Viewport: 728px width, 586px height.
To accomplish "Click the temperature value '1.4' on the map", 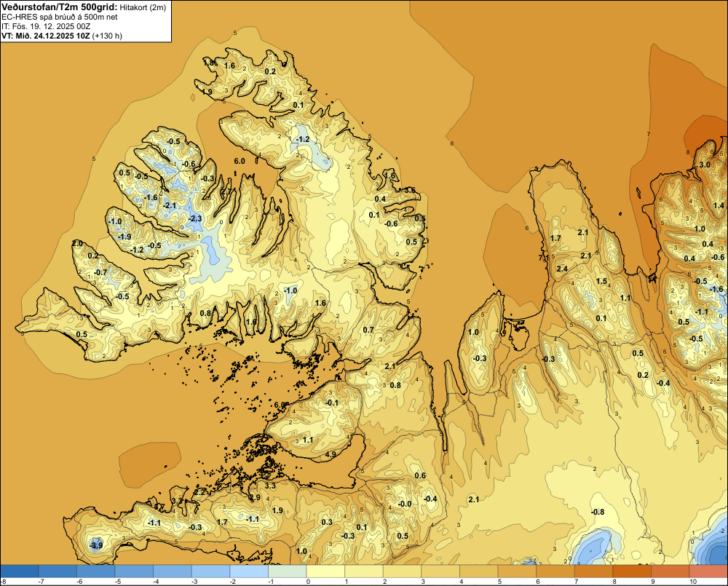I will (719, 206).
